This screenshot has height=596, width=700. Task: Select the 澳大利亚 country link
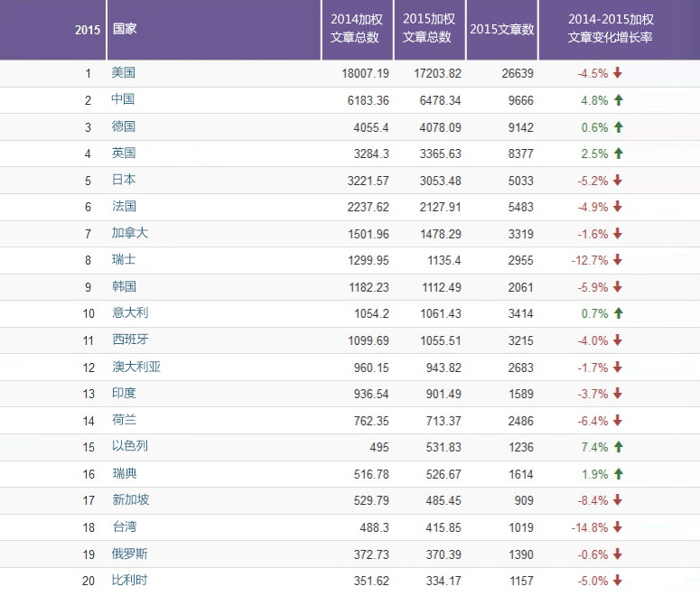pyautogui.click(x=135, y=367)
